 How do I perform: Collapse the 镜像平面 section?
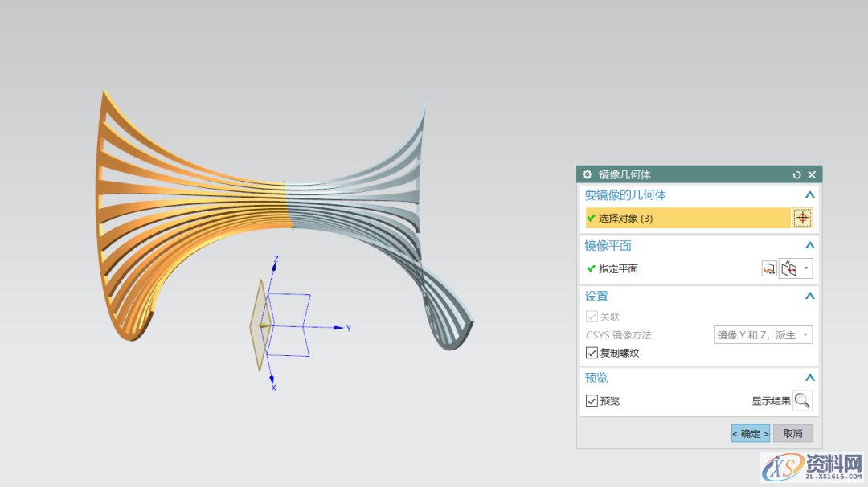(x=809, y=246)
